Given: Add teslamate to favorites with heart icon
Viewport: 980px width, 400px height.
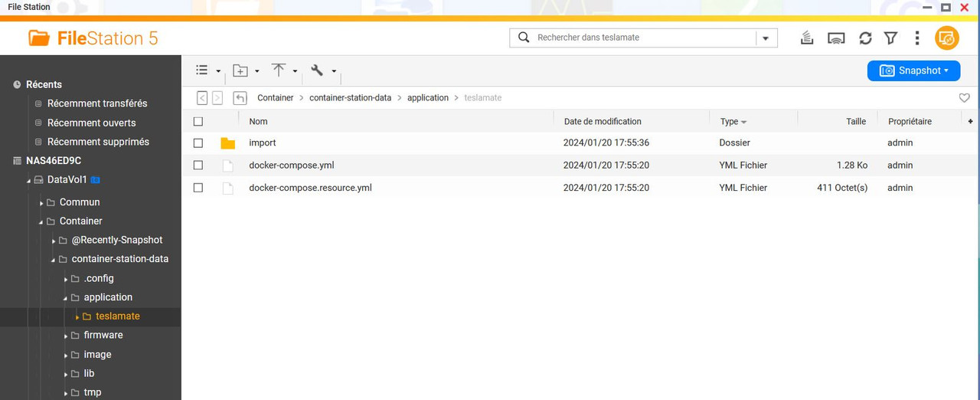Looking at the screenshot, I should tap(965, 98).
